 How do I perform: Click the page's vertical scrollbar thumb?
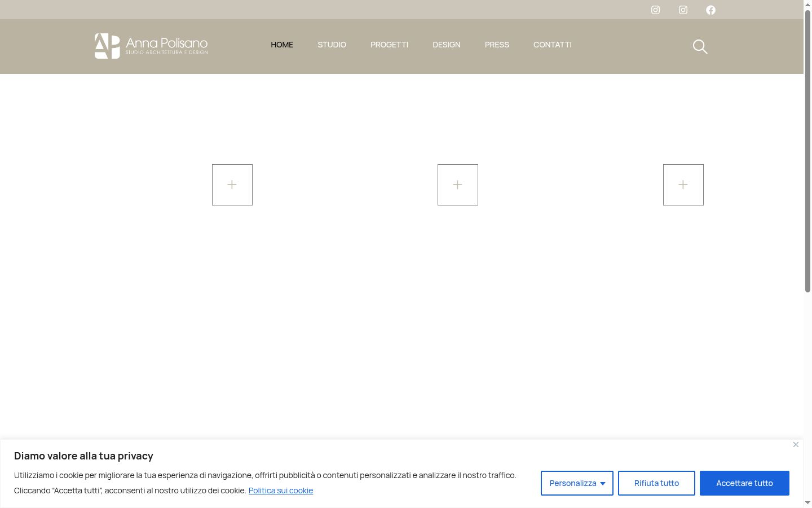click(x=807, y=151)
